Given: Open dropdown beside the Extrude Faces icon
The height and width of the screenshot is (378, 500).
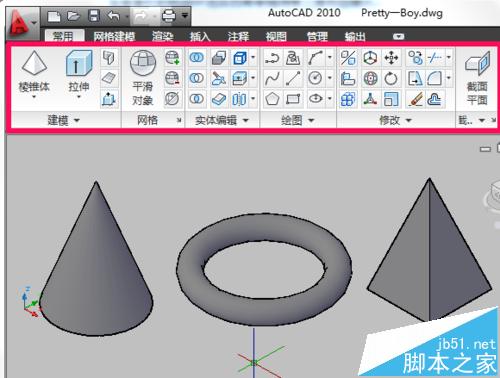Looking at the screenshot, I should tap(253, 78).
